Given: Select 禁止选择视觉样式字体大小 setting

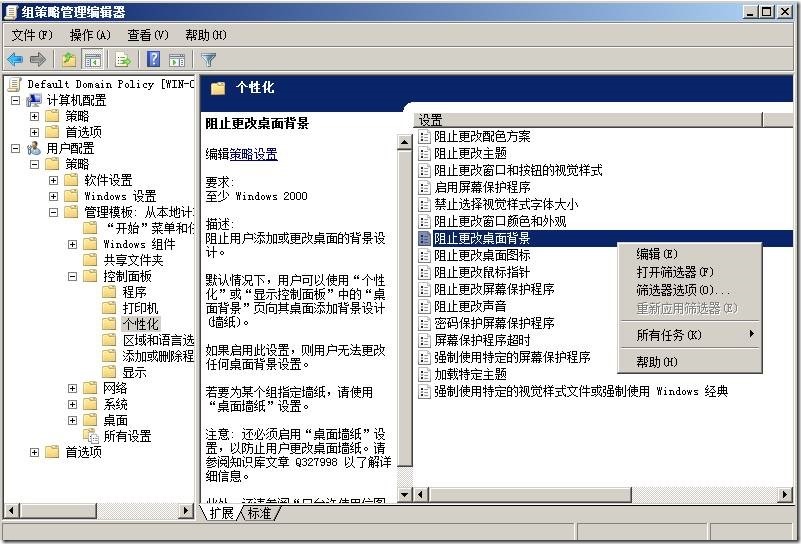Looking at the screenshot, I should pos(506,204).
